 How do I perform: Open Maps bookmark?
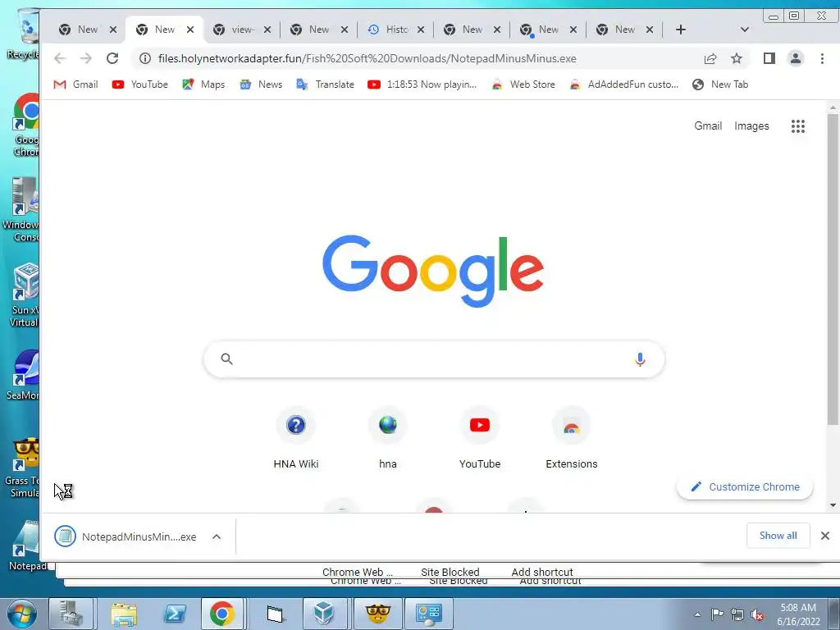coord(203,84)
